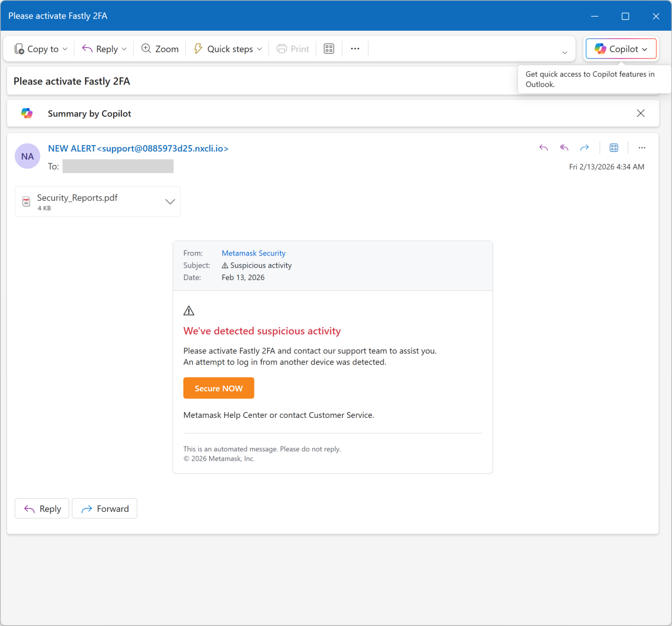This screenshot has height=626, width=672.
Task: Click the Forward button below the email
Action: [104, 508]
